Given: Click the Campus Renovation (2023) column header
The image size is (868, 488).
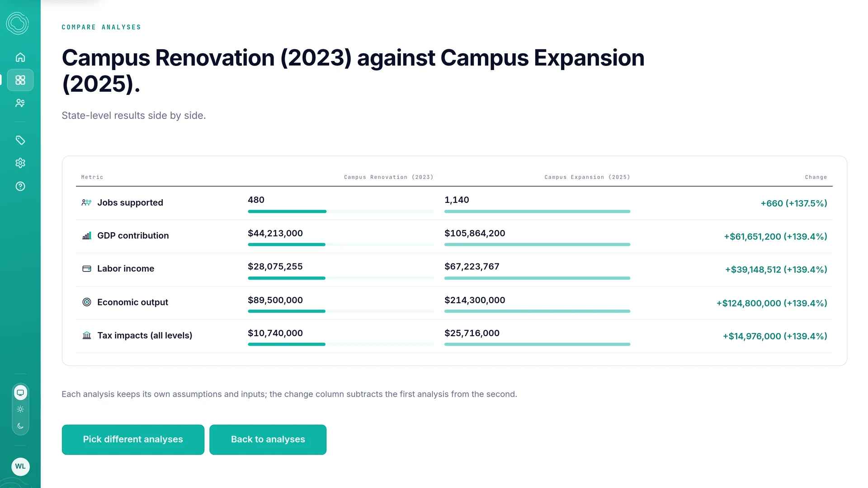Looking at the screenshot, I should tap(388, 177).
